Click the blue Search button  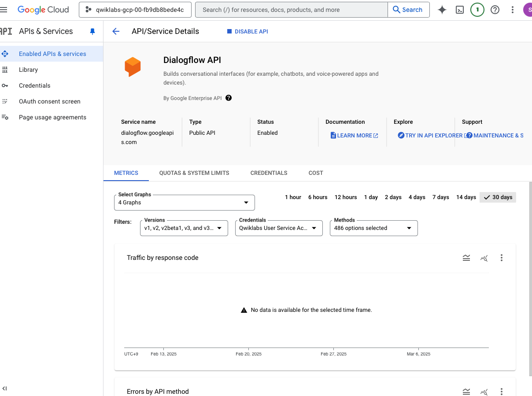pos(408,10)
